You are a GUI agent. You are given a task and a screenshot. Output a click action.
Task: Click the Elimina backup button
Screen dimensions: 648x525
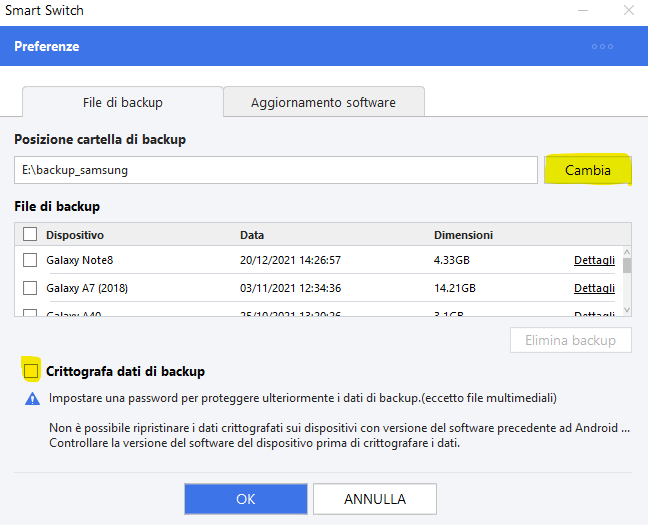[x=571, y=340]
